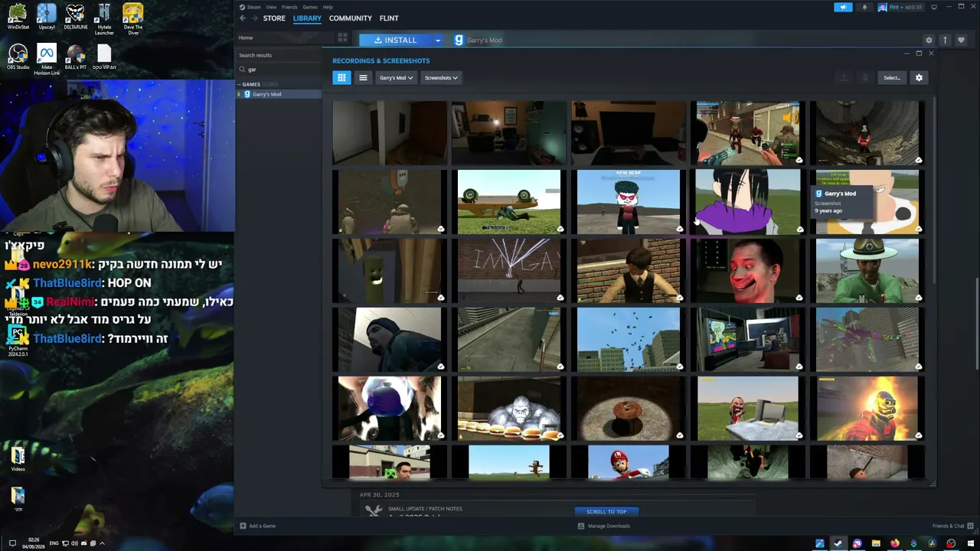The height and width of the screenshot is (551, 980).
Task: Open the View menu
Action: pyautogui.click(x=271, y=7)
